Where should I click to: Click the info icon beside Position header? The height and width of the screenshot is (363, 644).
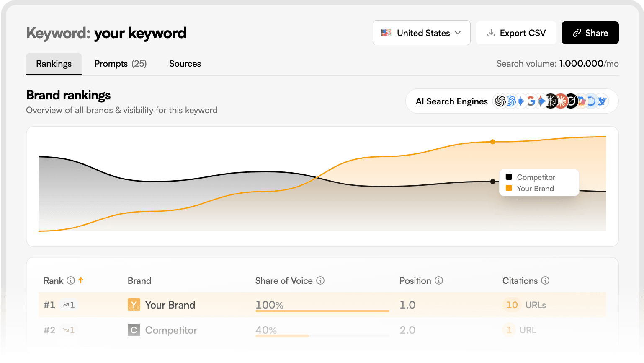point(439,281)
